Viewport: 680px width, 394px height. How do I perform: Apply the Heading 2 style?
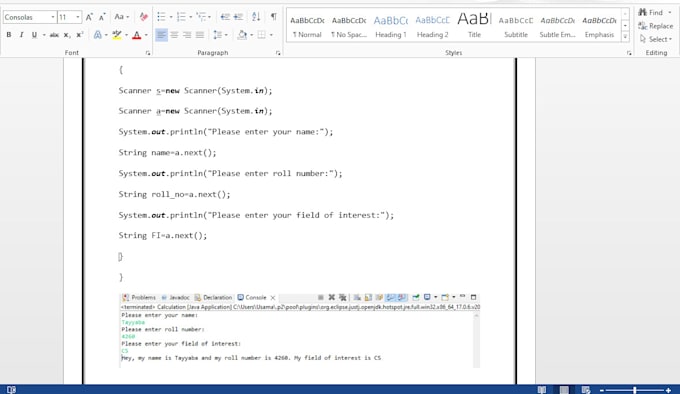point(432,26)
